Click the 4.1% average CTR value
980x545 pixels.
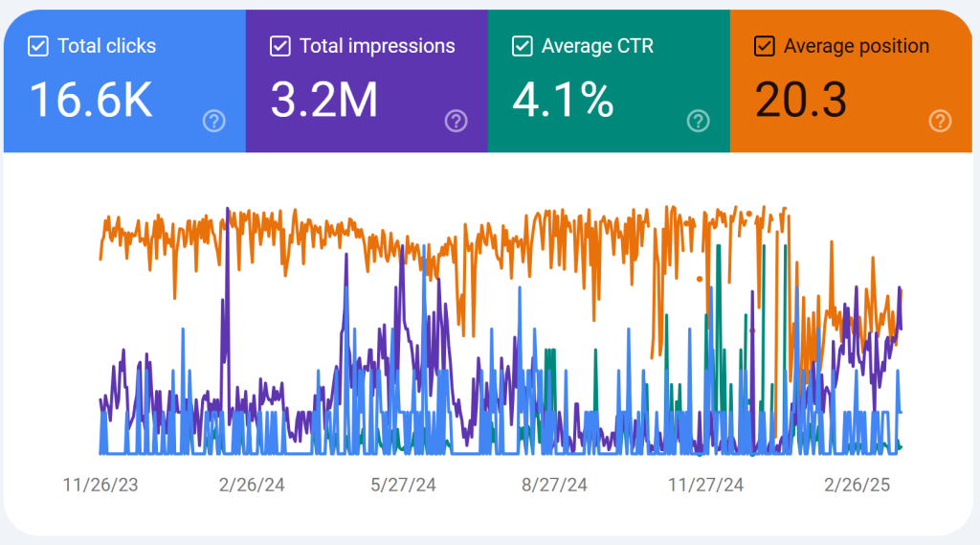[x=563, y=101]
